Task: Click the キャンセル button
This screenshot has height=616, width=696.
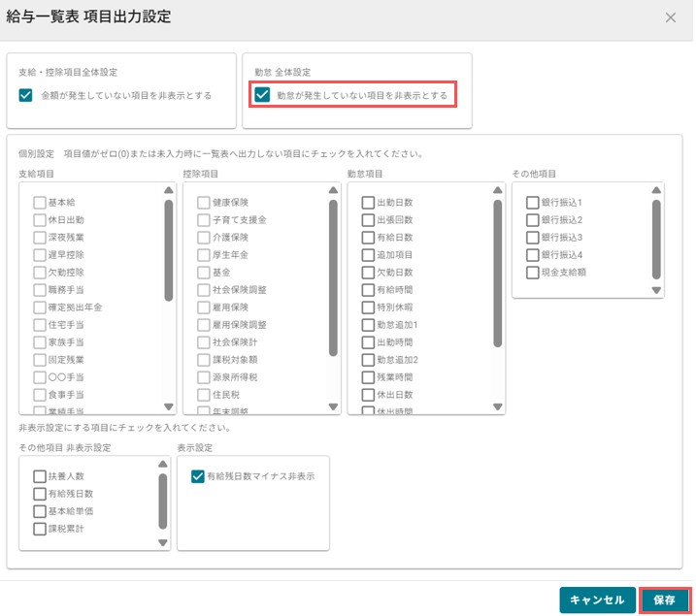Action: [x=597, y=600]
